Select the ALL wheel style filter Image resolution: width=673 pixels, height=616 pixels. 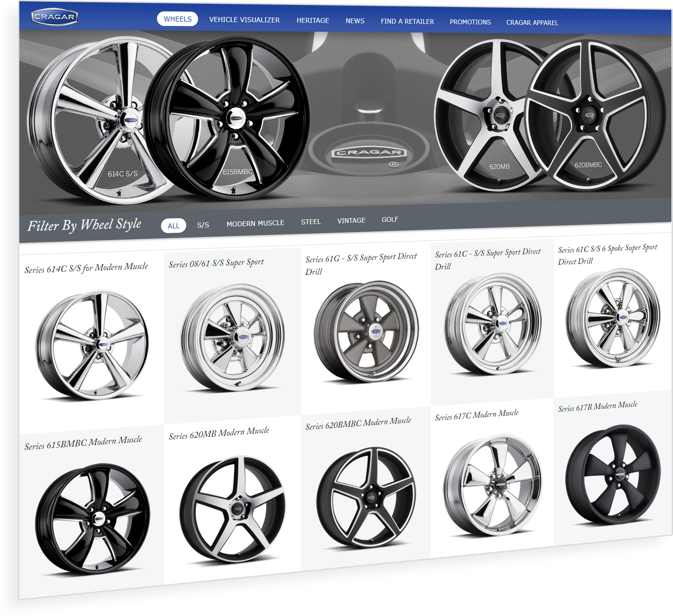(174, 226)
